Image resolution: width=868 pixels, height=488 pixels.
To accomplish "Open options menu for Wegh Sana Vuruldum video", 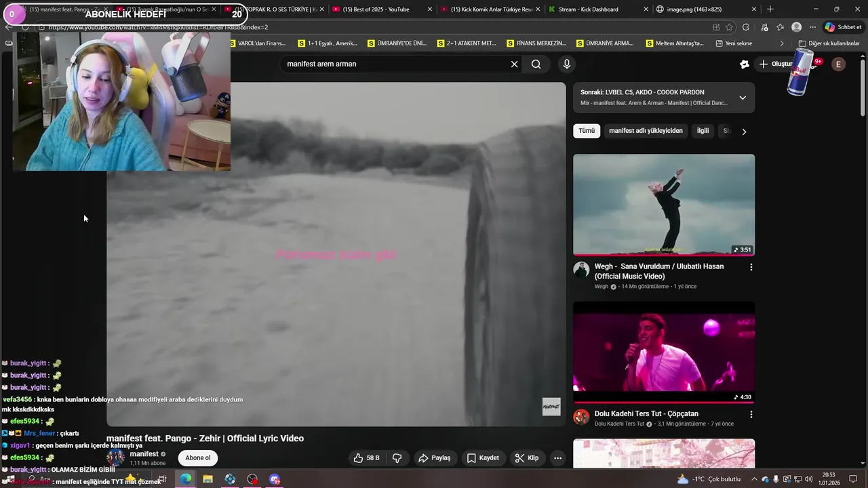I will 751,267.
